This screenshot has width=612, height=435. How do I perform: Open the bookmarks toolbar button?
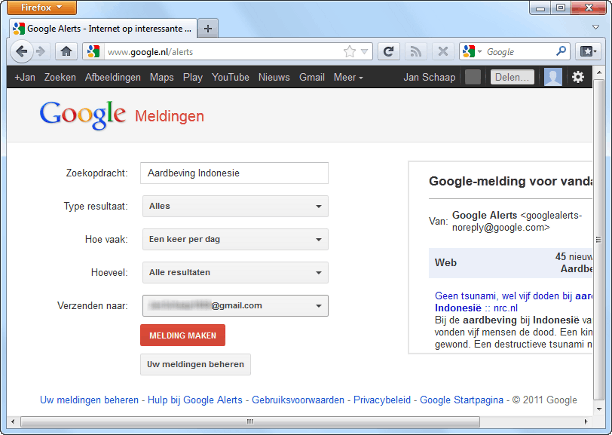588,51
